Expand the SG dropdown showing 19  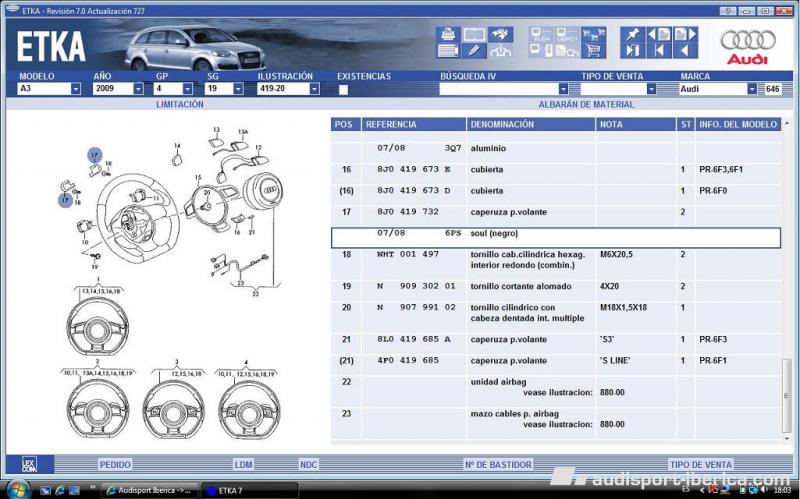(x=238, y=89)
